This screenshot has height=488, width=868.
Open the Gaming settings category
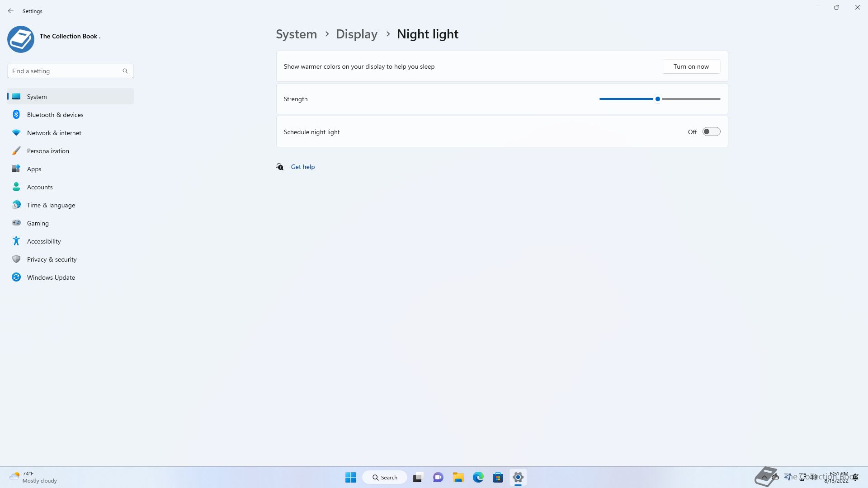click(x=38, y=223)
